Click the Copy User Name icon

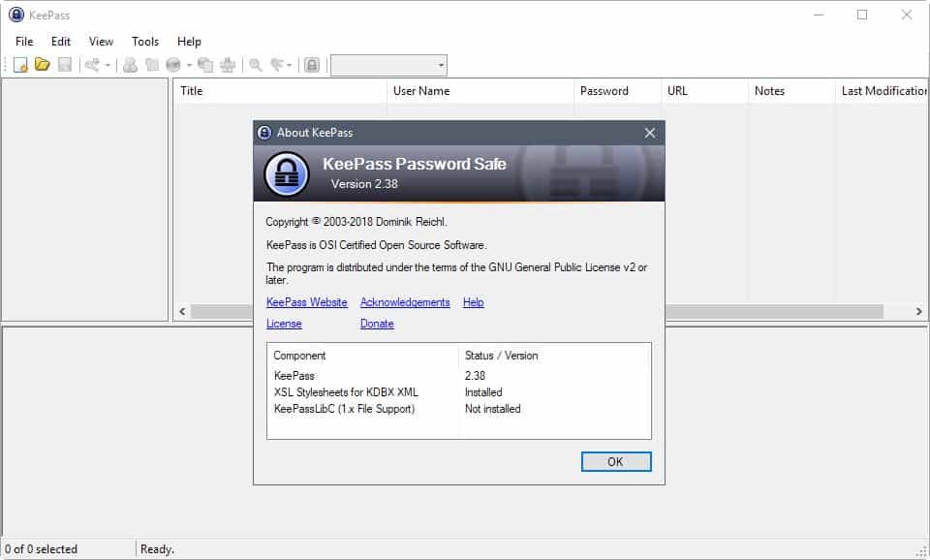tap(130, 65)
